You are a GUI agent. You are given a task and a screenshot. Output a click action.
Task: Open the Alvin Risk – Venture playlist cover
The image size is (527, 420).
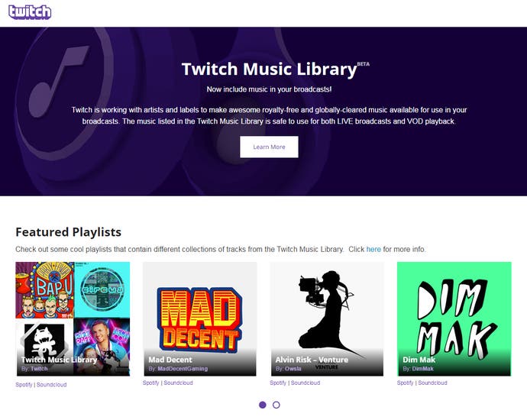327,319
